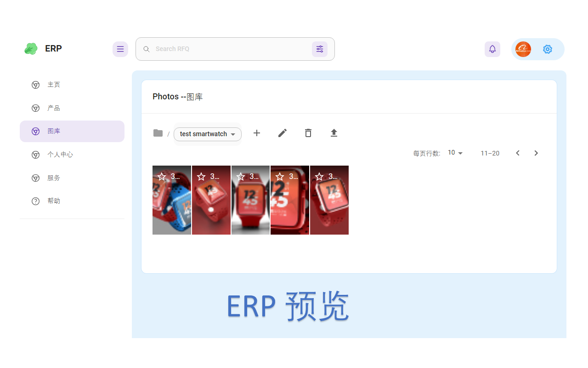The width and height of the screenshot is (588, 368).
Task: Select the edit pencil icon
Action: point(282,133)
